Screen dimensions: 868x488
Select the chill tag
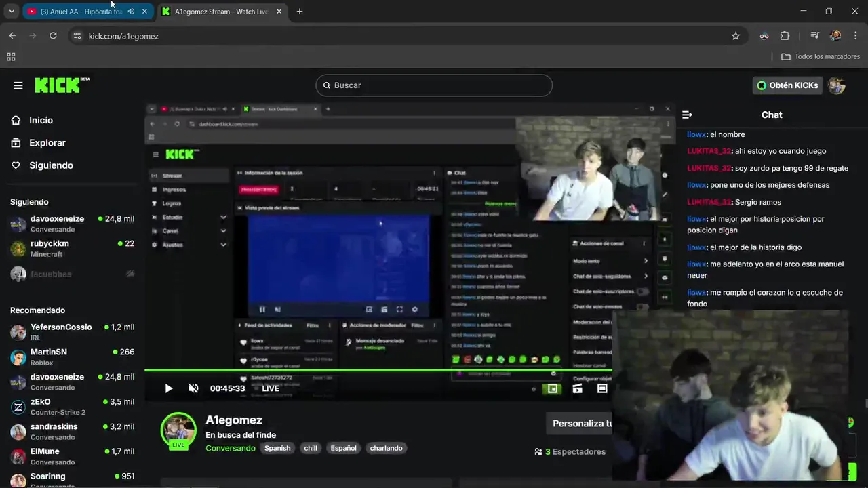point(311,448)
